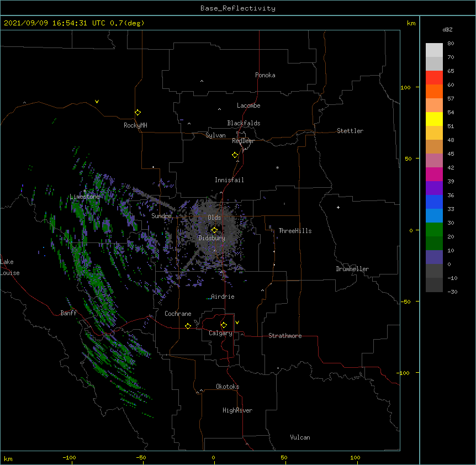Click the Innisfail town label
The image size is (476, 465).
coord(229,180)
